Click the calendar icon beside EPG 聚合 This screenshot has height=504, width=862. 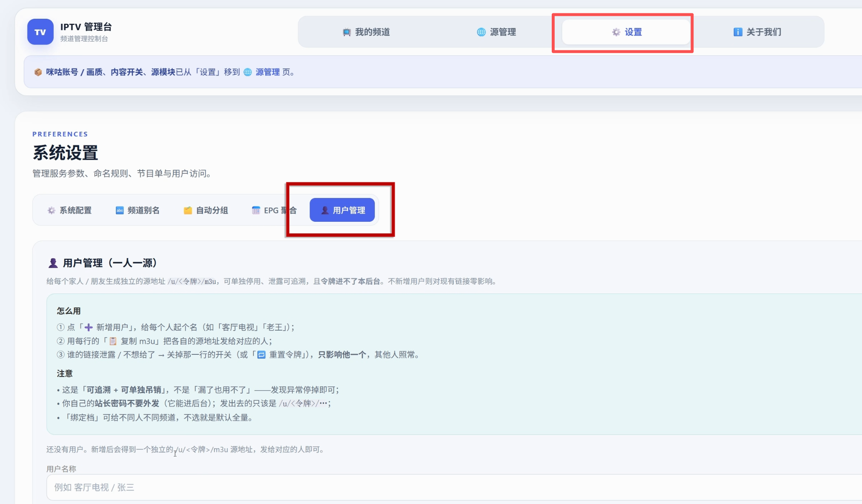256,210
